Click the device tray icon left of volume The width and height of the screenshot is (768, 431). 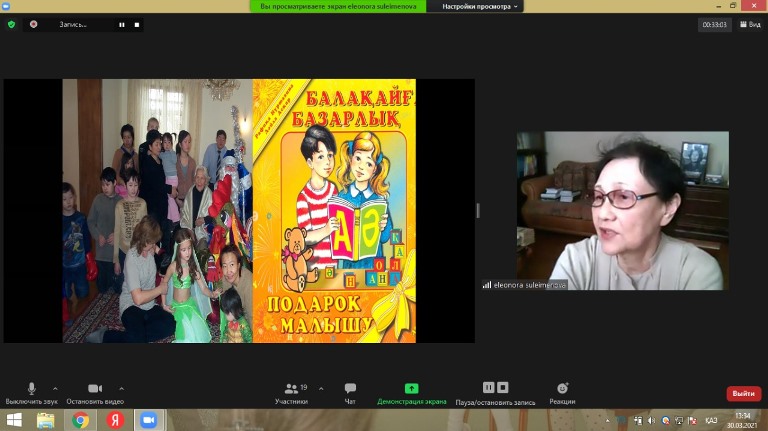pos(638,420)
